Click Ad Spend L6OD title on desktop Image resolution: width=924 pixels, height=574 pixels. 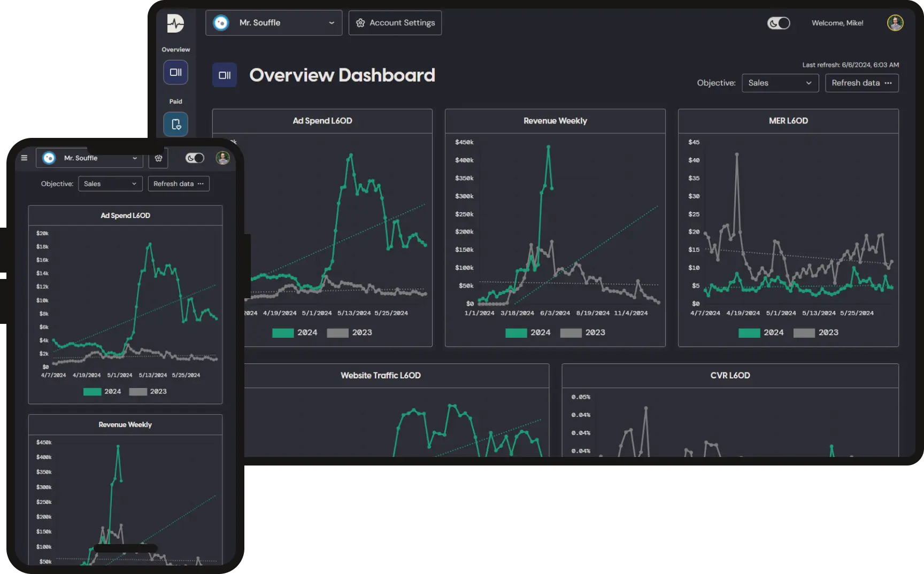[322, 121]
